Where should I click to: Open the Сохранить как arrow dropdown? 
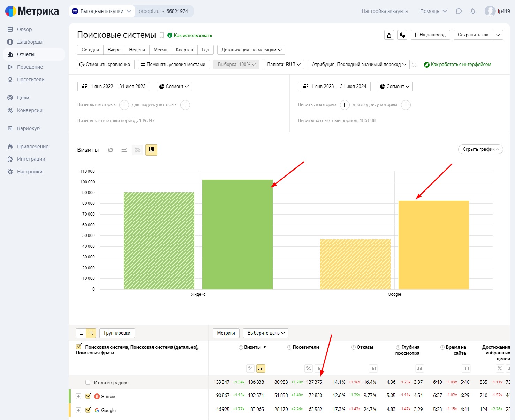[498, 35]
